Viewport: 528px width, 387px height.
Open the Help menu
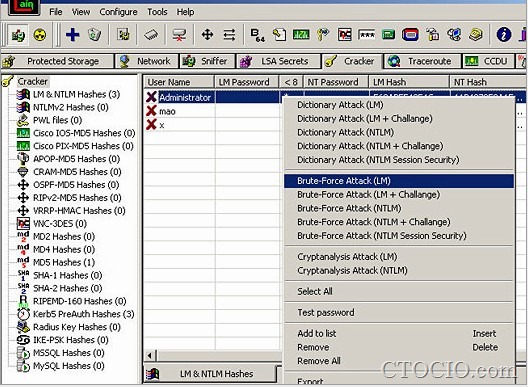186,12
